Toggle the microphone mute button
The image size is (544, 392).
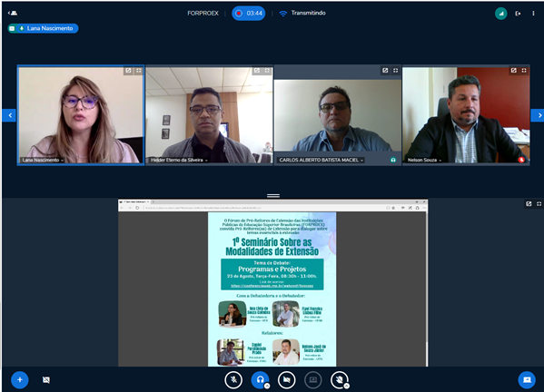tap(233, 380)
